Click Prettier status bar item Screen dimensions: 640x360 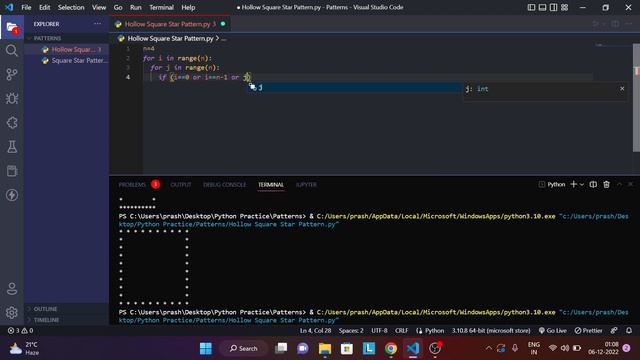588,330
